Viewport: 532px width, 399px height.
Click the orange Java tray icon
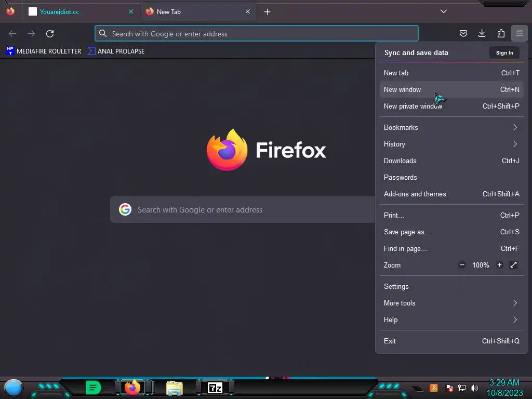pyautogui.click(x=434, y=388)
